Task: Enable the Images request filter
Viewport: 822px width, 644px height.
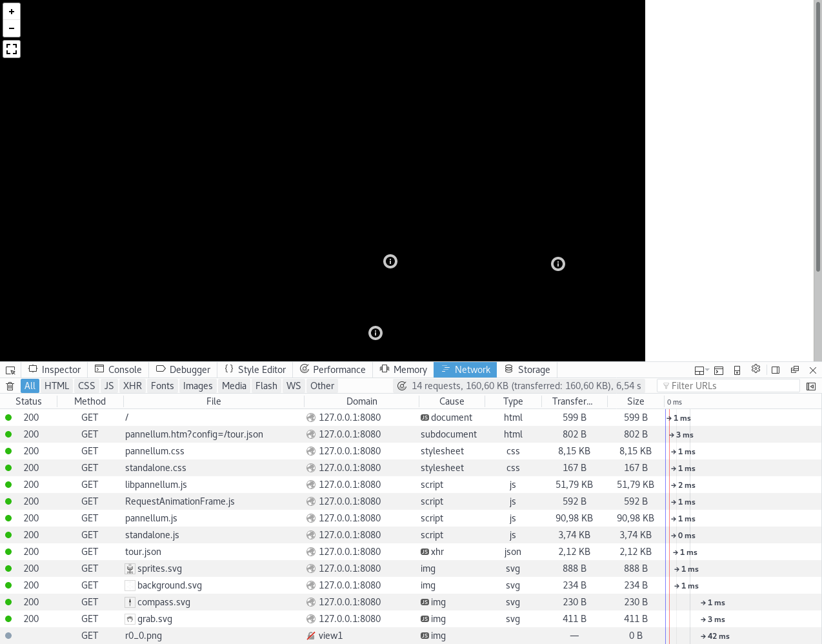Action: [197, 385]
